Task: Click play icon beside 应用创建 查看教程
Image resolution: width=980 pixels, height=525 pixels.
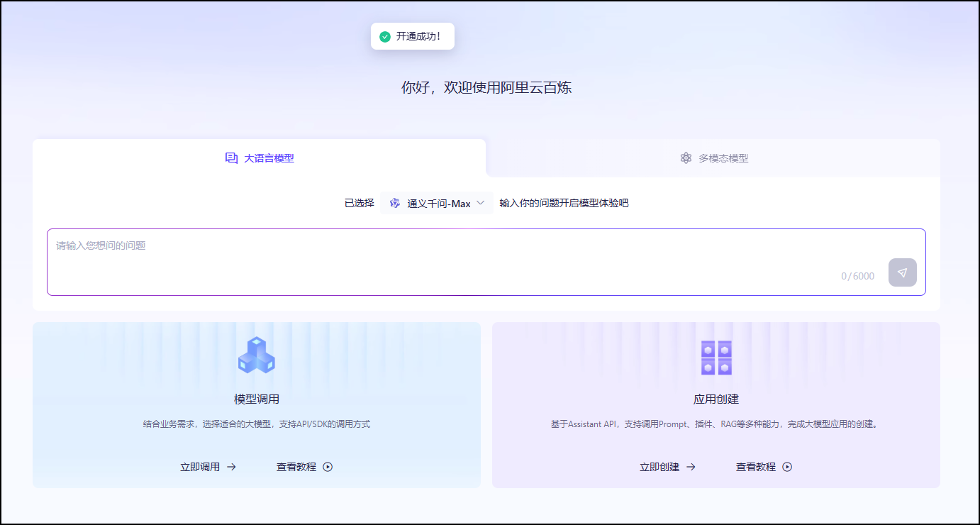Action: (x=787, y=467)
